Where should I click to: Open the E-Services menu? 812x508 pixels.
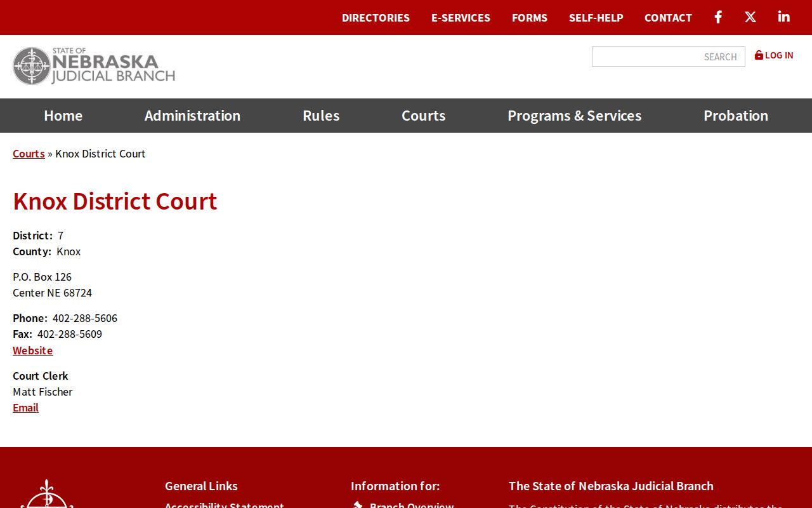[x=461, y=18]
